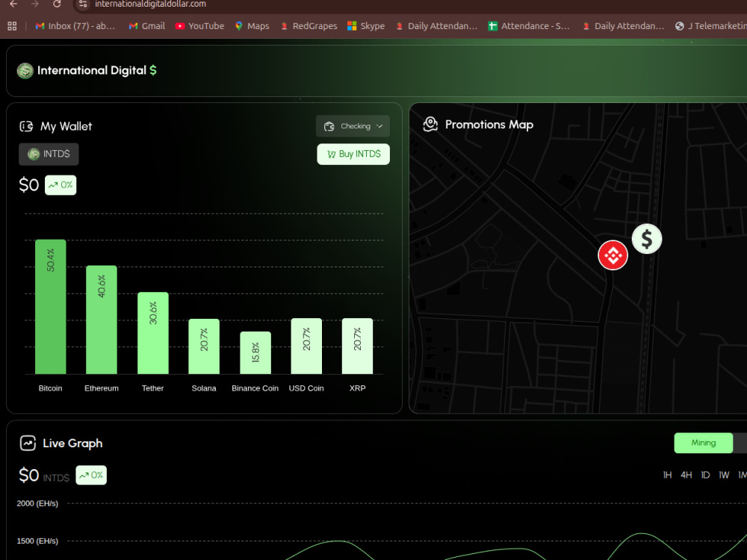Viewport: 747px width, 560px height.
Task: Select the 1H timeframe
Action: 667,475
